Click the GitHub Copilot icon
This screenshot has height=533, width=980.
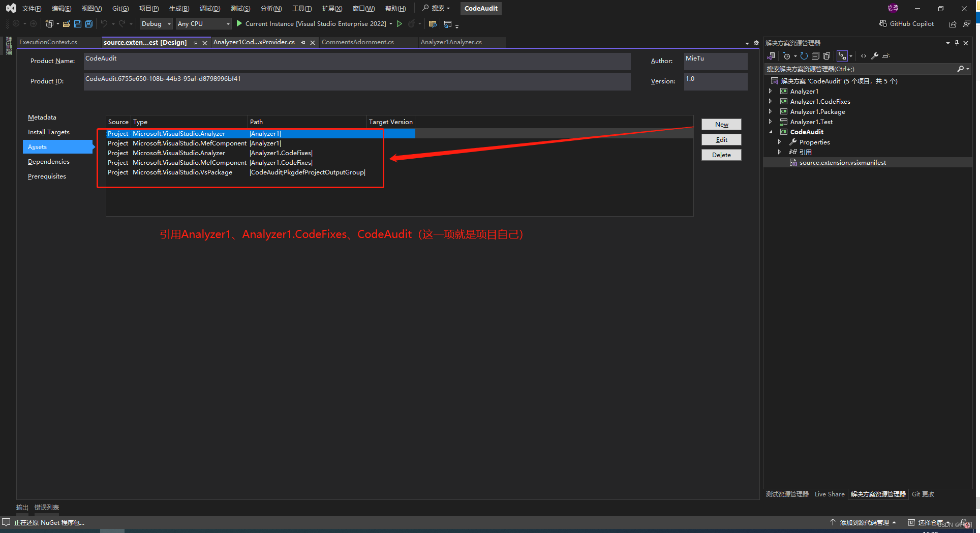(883, 23)
